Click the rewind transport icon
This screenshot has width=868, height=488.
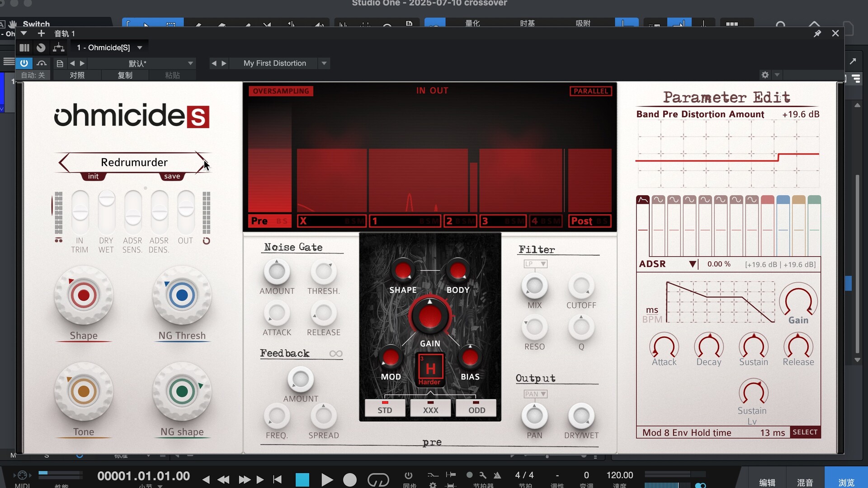pyautogui.click(x=223, y=479)
